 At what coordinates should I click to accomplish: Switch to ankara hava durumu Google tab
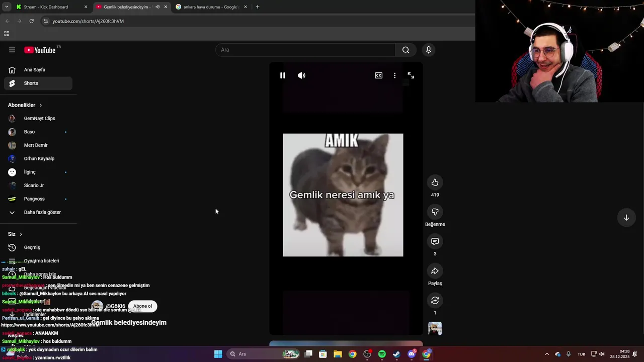(210, 7)
